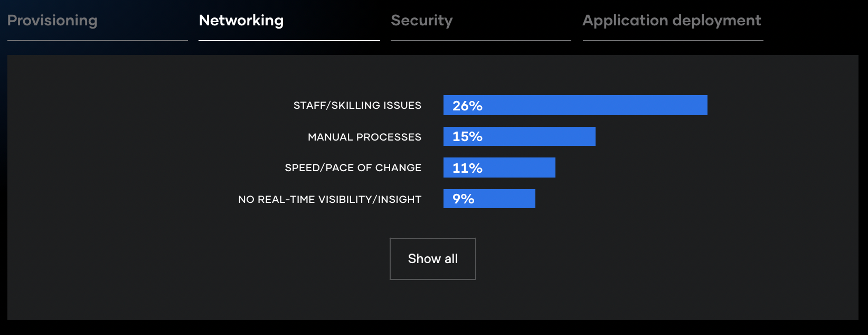
Task: Open the Security tab
Action: pyautogui.click(x=422, y=21)
